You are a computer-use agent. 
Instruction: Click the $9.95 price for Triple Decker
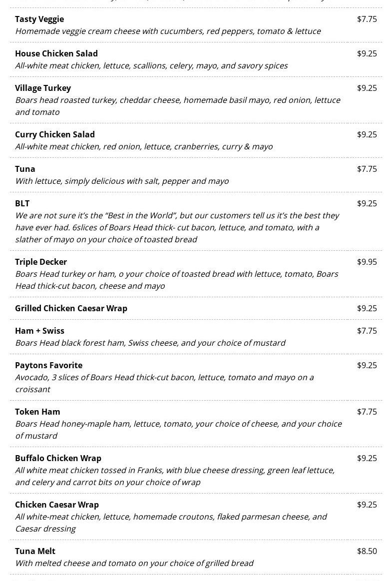[367, 262]
